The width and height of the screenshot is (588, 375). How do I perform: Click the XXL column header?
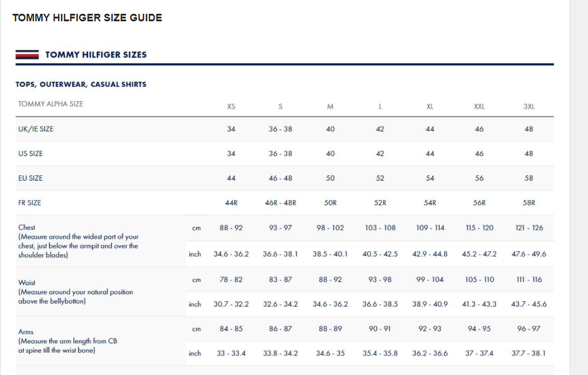(479, 106)
